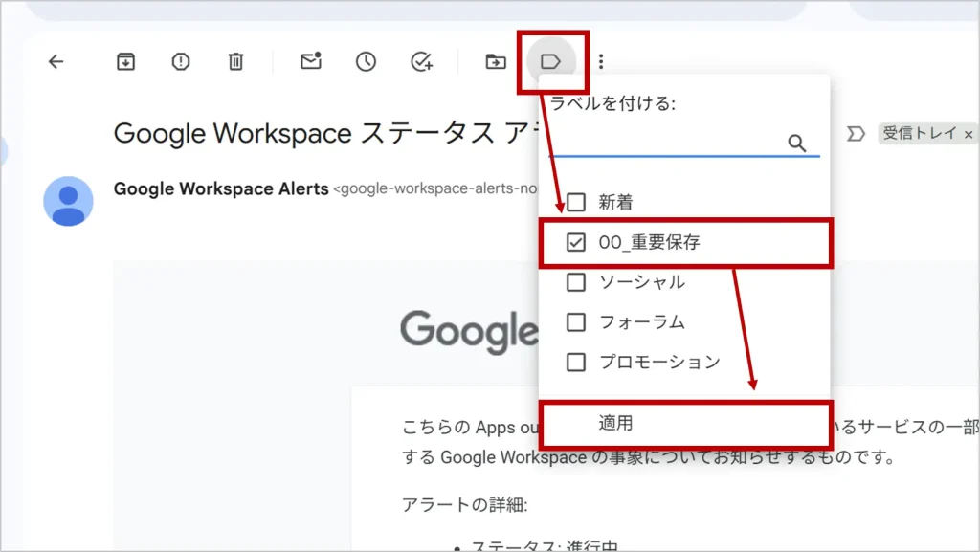Enable the ソーシャル label checkbox
This screenshot has height=552, width=980.
(576, 282)
